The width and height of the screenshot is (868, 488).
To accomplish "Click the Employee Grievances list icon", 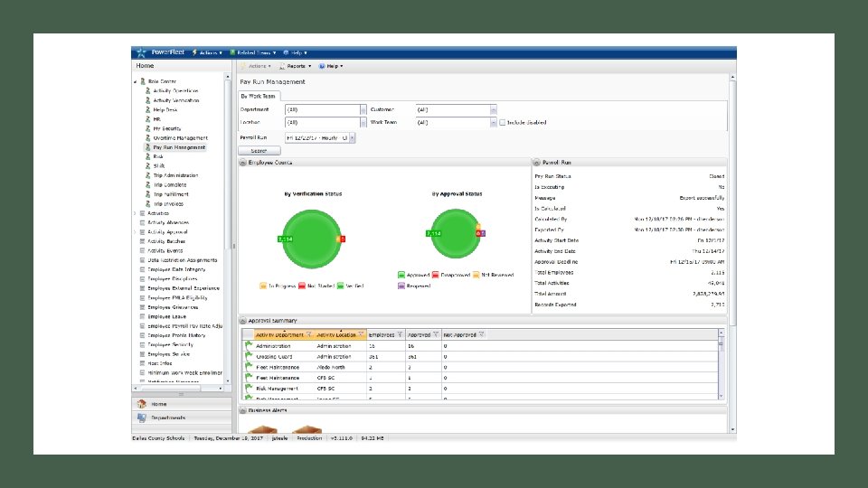I will tap(142, 307).
